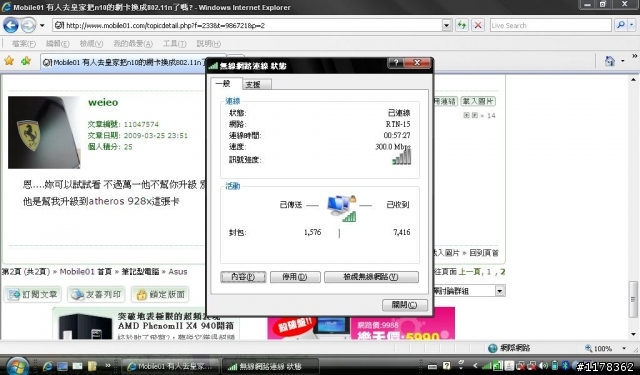This screenshot has height=375, width=640.
Task: Click the 回到頁首 link
Action: [x=484, y=253]
